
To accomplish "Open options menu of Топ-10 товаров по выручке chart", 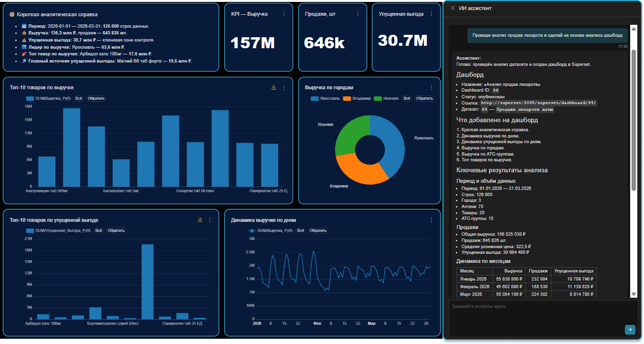I will 284,87.
